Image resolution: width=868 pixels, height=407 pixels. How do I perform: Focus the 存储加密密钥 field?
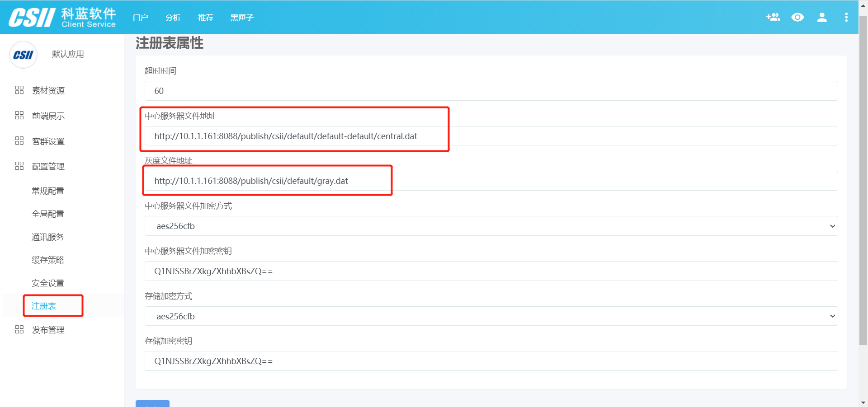tap(491, 361)
